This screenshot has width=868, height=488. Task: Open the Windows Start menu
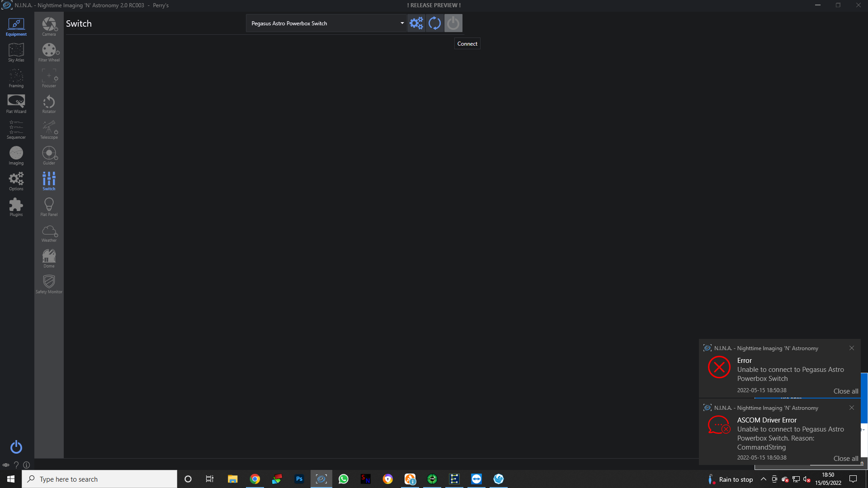pyautogui.click(x=11, y=479)
